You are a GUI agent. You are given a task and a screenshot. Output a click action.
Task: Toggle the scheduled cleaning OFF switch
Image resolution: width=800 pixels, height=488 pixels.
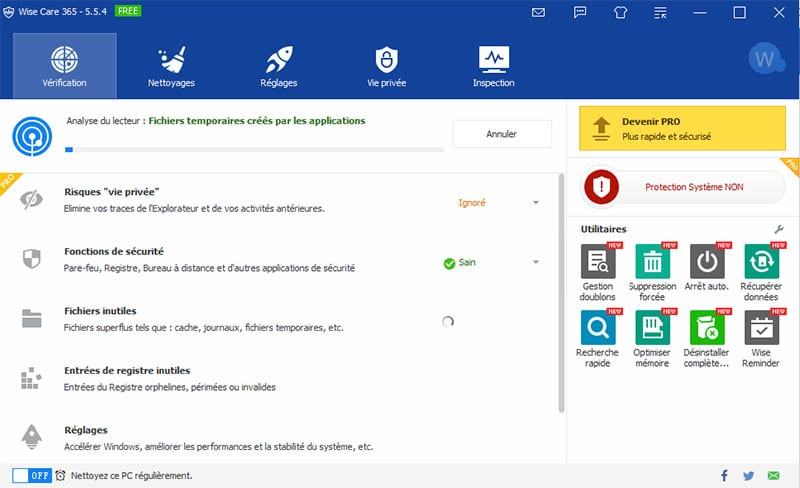[32, 476]
